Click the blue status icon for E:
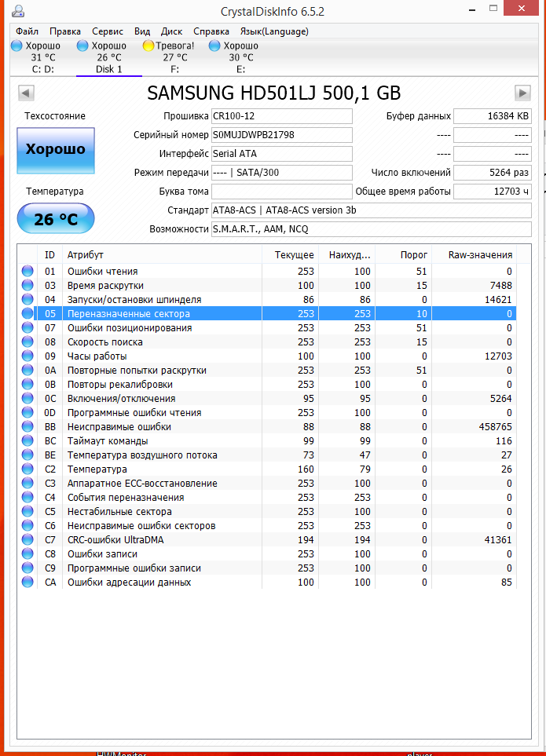 (214, 46)
